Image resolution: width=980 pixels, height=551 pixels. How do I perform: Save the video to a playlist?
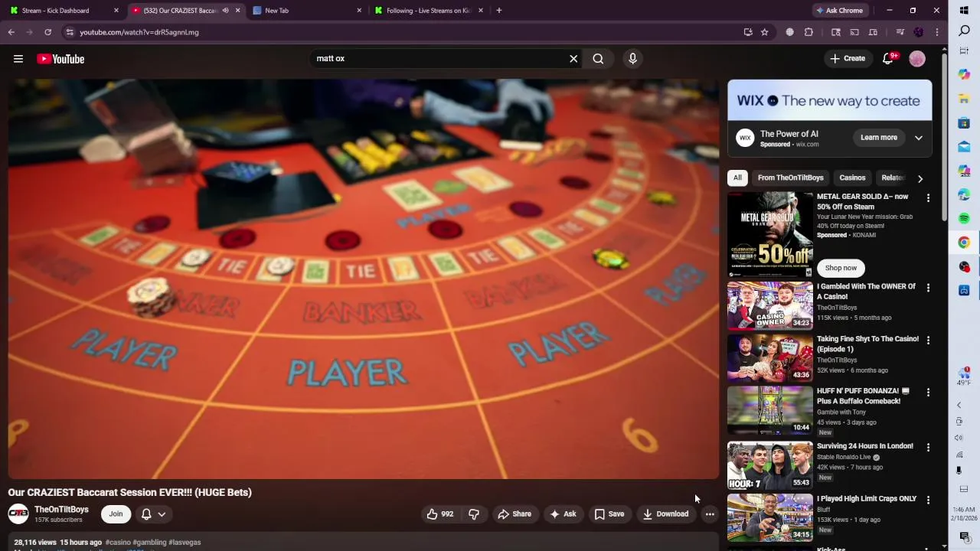click(609, 514)
